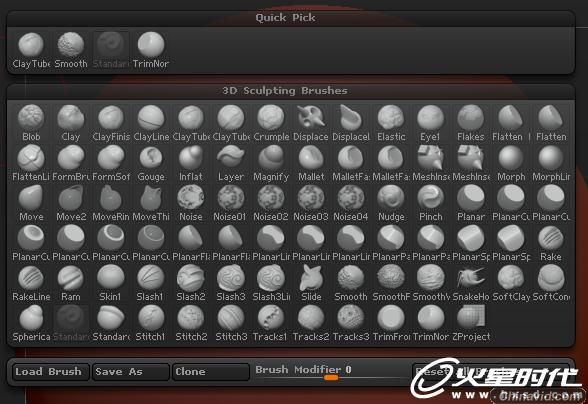Image resolution: width=588 pixels, height=404 pixels.
Task: Select the Pinch brush
Action: coord(430,203)
